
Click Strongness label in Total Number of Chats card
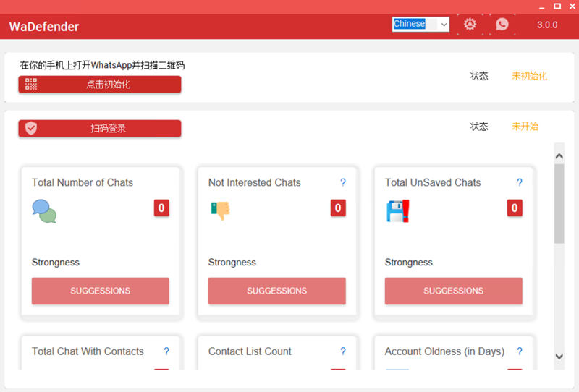coord(56,263)
